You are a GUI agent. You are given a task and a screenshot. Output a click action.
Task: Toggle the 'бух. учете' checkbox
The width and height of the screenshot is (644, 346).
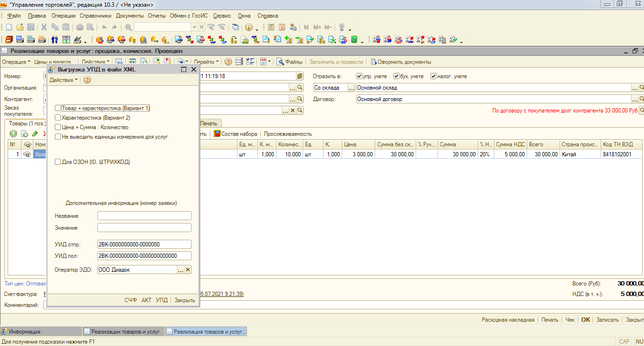396,76
